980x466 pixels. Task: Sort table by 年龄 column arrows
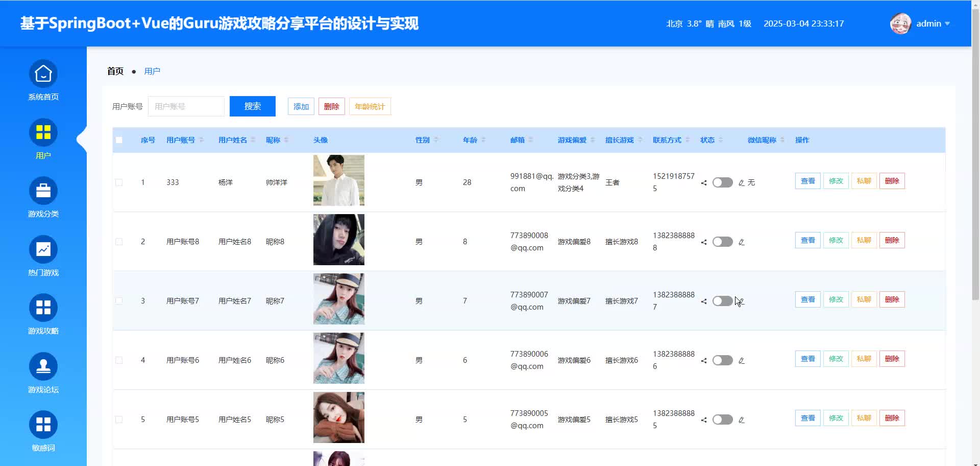(483, 140)
